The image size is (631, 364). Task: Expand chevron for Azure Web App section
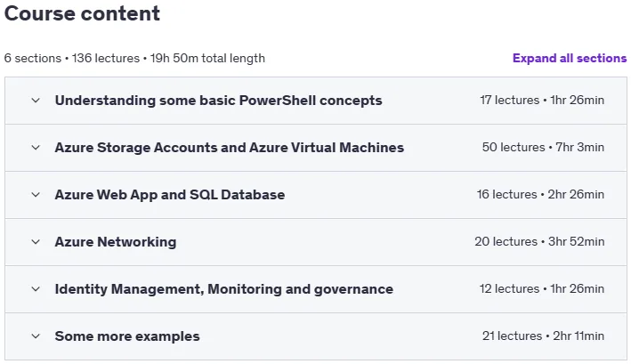(36, 195)
